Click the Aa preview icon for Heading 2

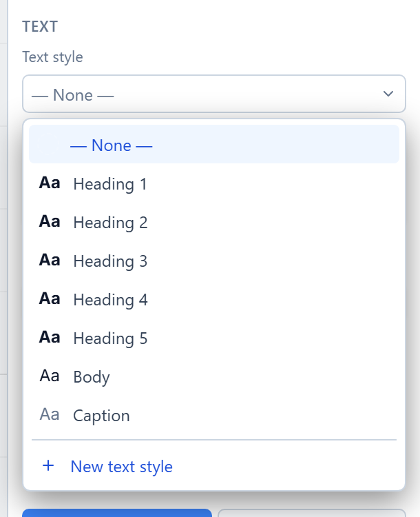click(50, 221)
